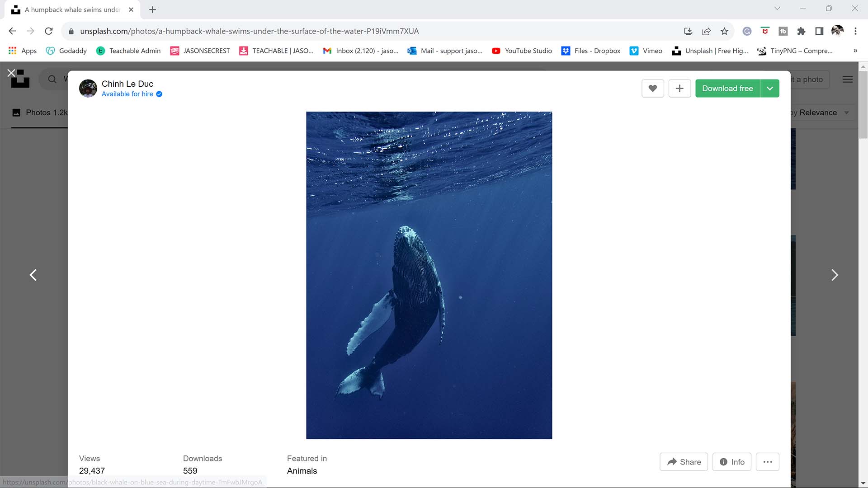The height and width of the screenshot is (488, 868).
Task: Open the red shield extension icon
Action: coord(765,31)
